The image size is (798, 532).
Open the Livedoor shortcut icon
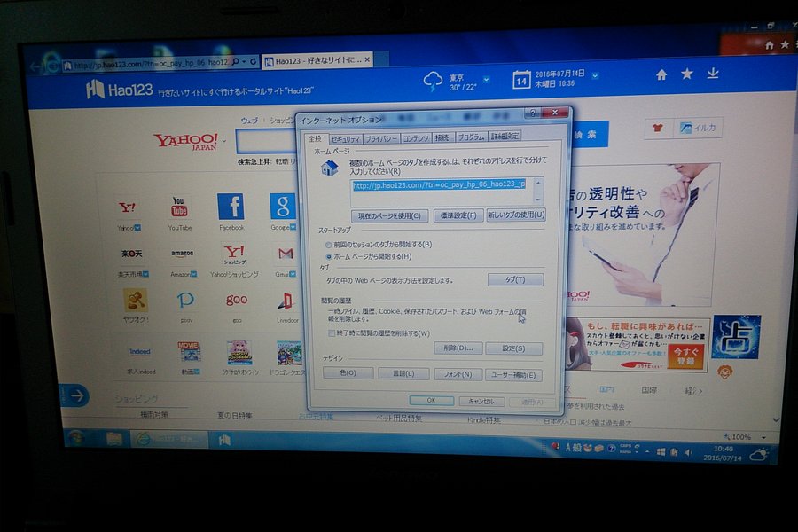[286, 301]
